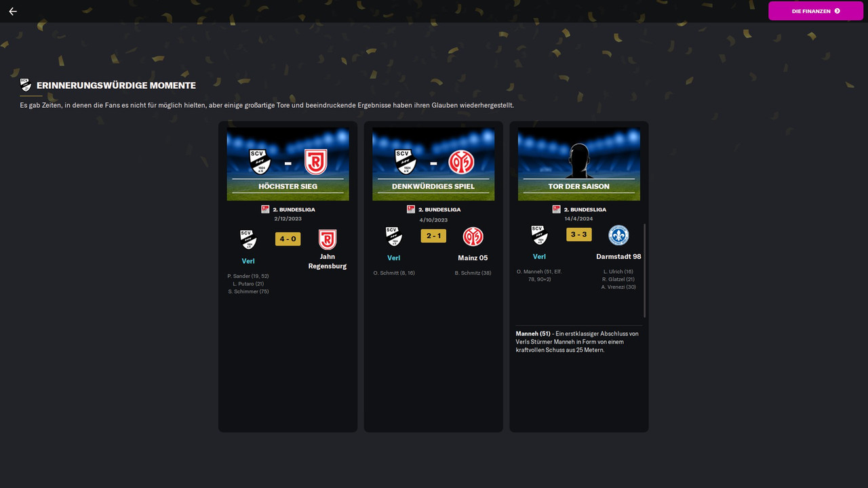This screenshot has height=488, width=868.
Task: Click Mainz 05 team name
Action: coord(473,258)
